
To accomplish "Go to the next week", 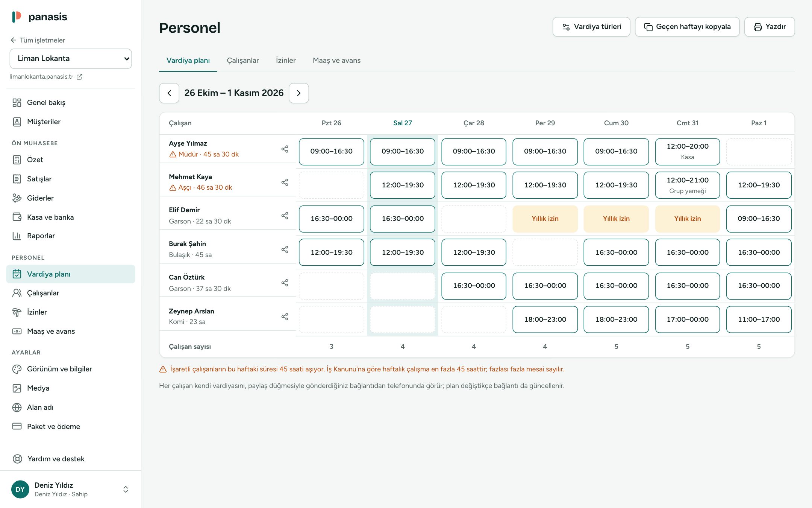I will click(x=299, y=93).
